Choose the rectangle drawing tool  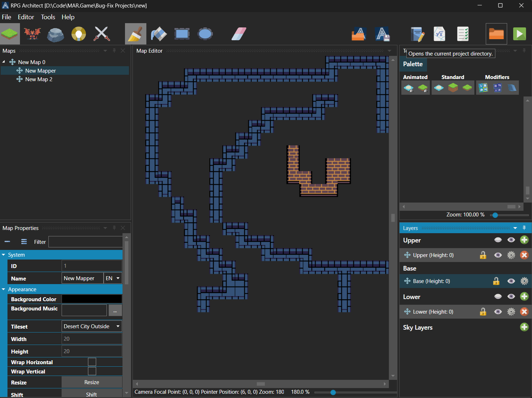coord(182,34)
